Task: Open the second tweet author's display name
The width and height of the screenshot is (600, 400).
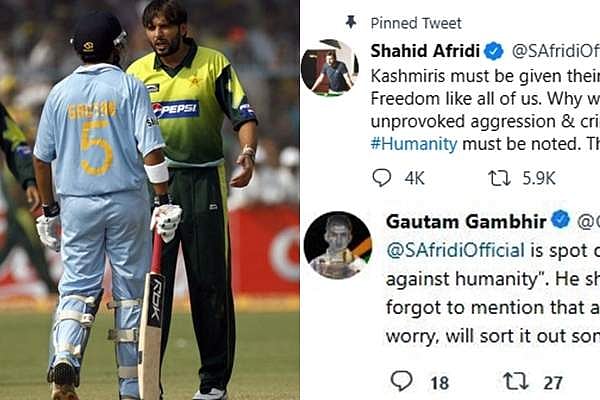Action: coord(466,222)
